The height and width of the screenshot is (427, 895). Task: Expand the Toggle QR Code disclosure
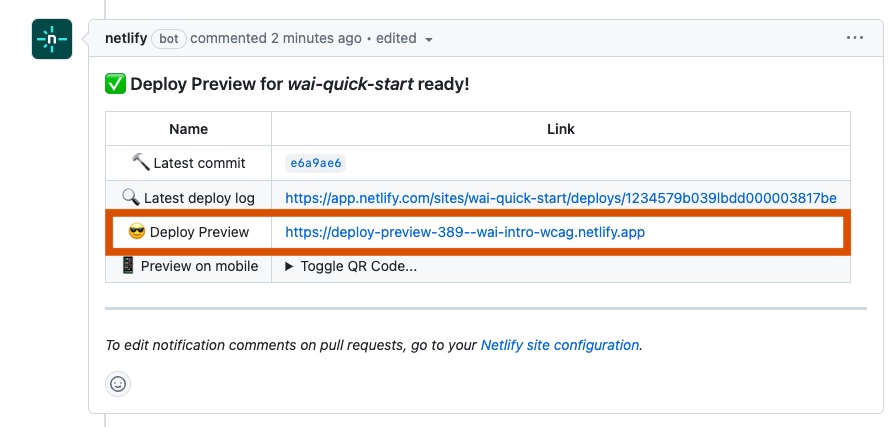351,266
